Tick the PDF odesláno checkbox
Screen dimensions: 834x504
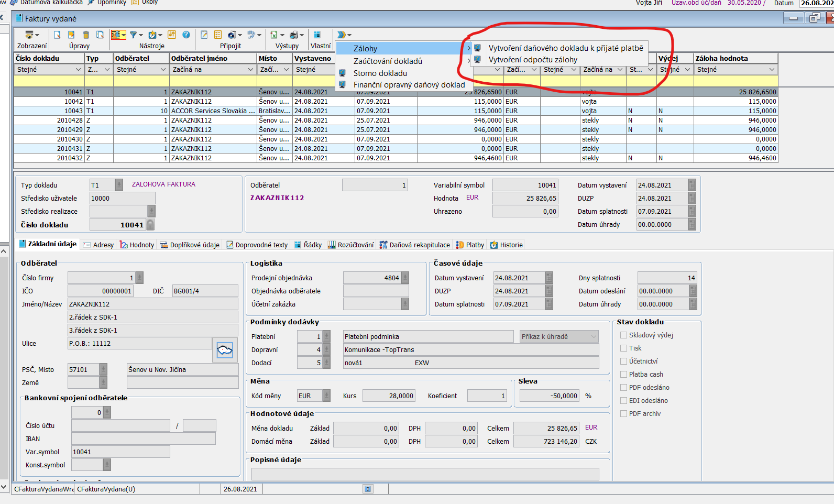coord(623,388)
